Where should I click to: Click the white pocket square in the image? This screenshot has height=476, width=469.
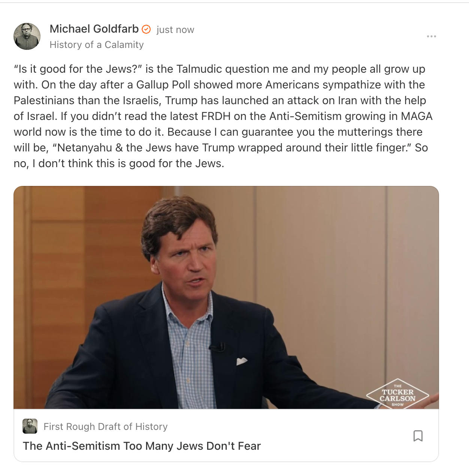click(242, 361)
